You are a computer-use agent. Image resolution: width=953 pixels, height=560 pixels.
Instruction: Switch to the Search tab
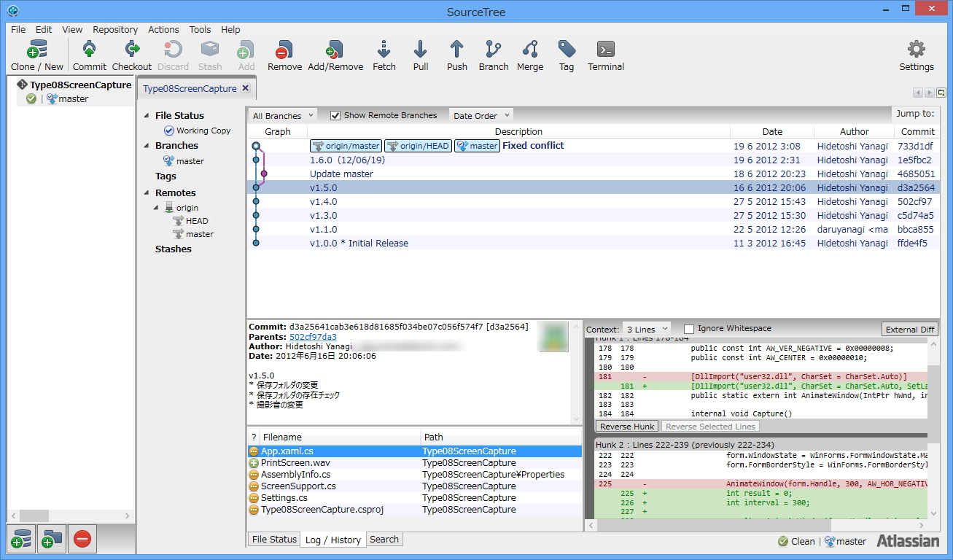(x=384, y=539)
